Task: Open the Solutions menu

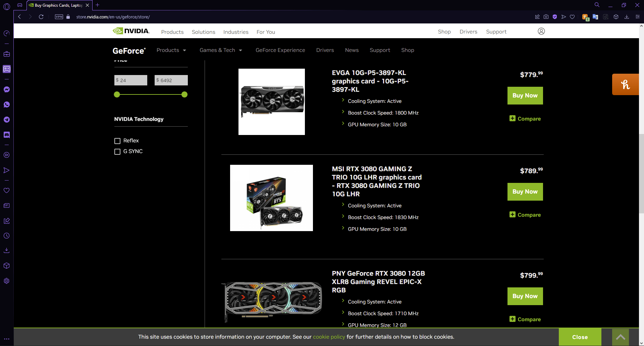Action: (203, 32)
